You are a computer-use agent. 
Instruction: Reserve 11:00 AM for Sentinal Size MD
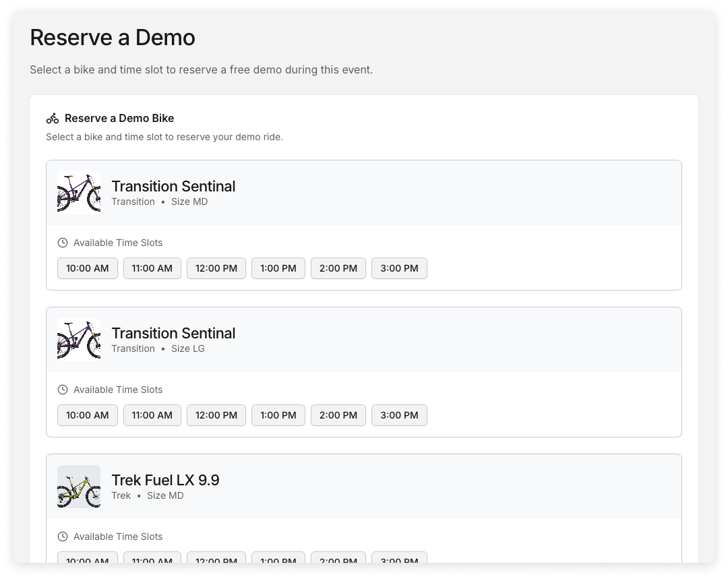[152, 268]
